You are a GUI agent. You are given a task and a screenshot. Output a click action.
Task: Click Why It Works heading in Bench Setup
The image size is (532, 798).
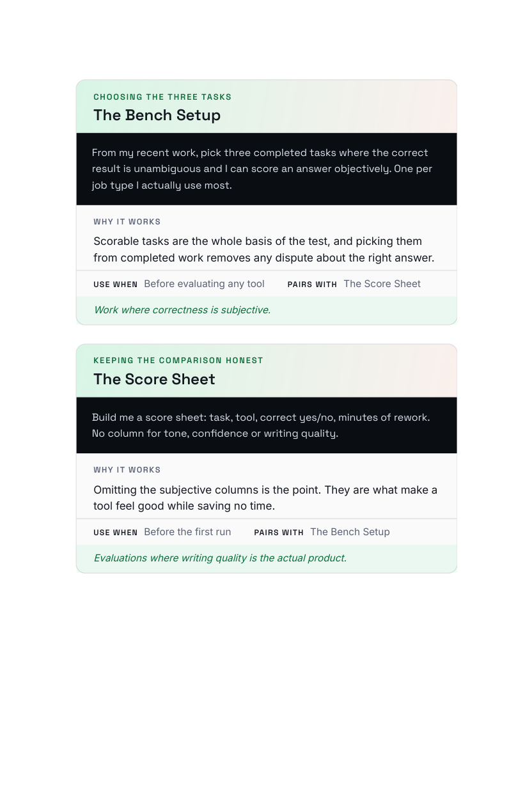point(127,222)
